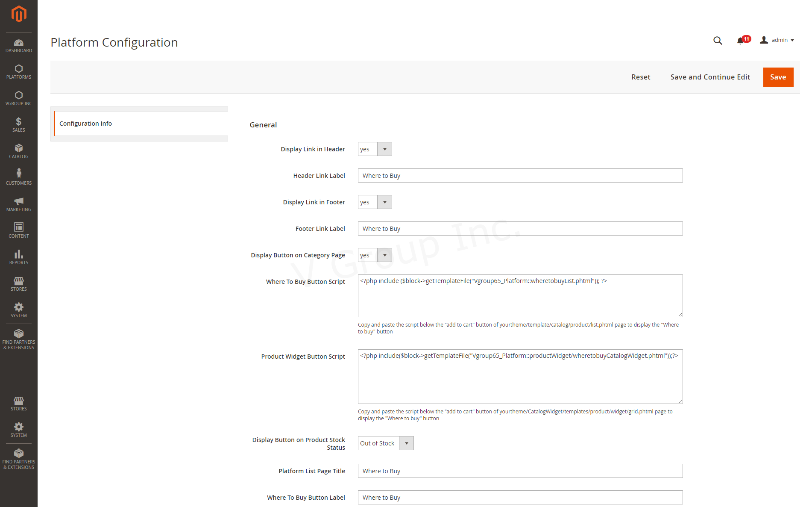Image resolution: width=812 pixels, height=507 pixels.
Task: Click the Header Link Label field
Action: tap(520, 176)
